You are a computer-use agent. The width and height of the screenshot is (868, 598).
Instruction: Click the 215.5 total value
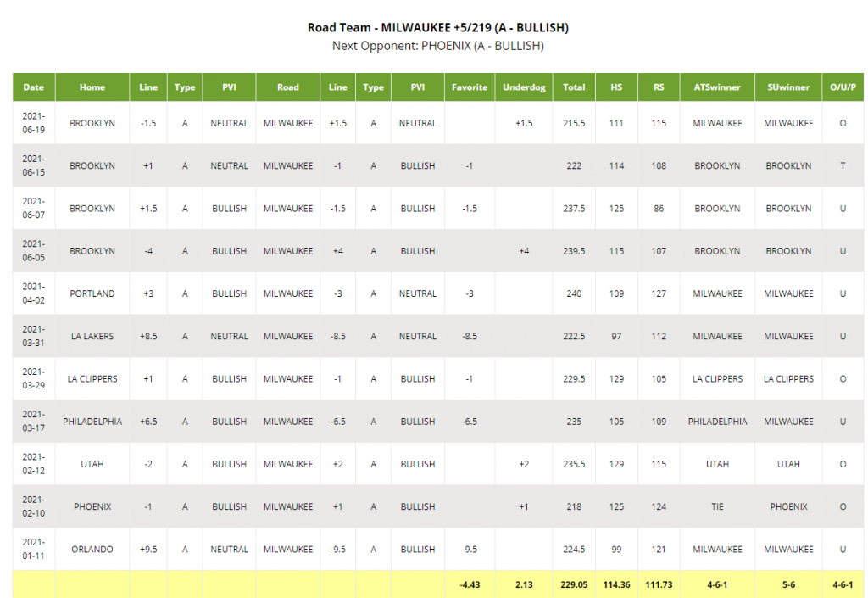click(x=574, y=123)
